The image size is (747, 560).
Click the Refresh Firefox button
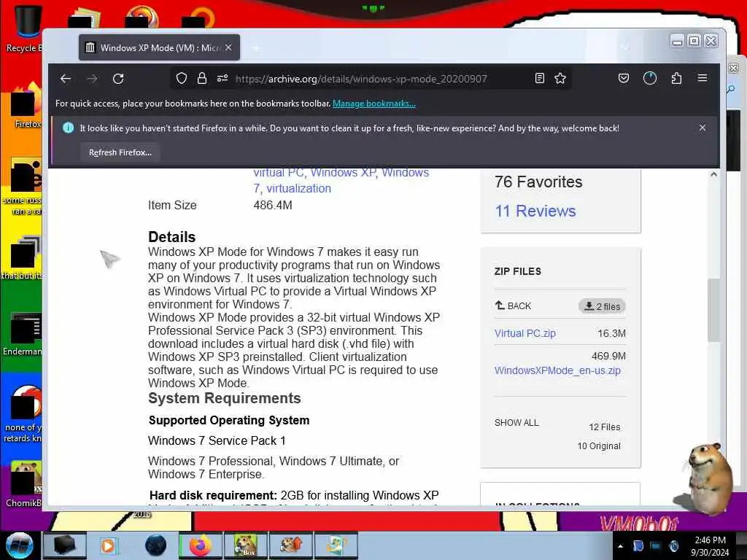[x=120, y=152]
